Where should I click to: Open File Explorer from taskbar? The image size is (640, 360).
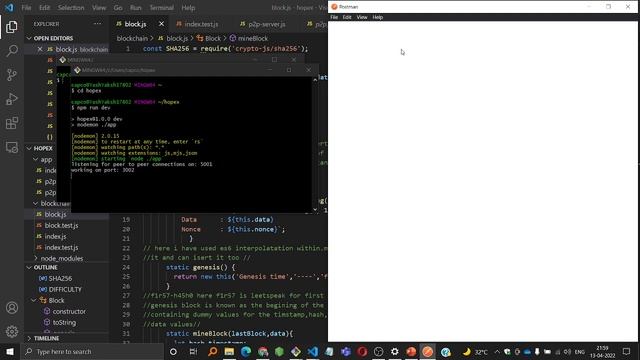[x=229, y=351]
